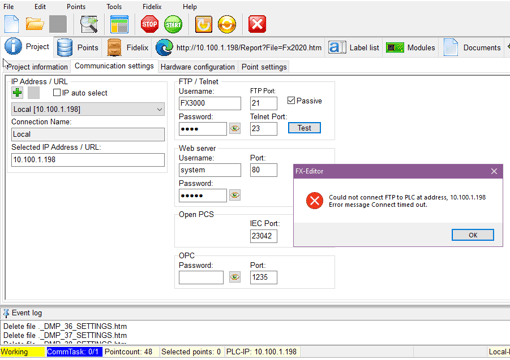Show FTP password with eye icon

[235, 128]
